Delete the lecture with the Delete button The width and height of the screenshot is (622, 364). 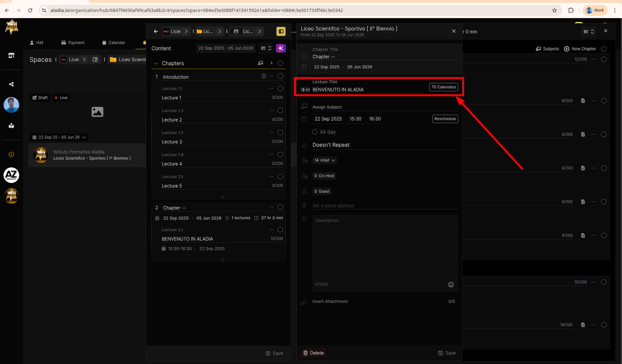tap(313, 353)
